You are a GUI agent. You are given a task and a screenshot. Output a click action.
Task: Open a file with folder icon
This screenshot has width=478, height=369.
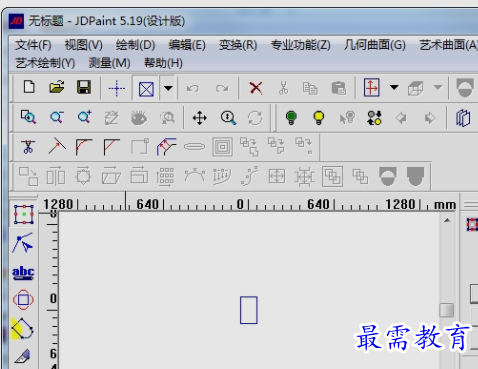click(x=57, y=88)
